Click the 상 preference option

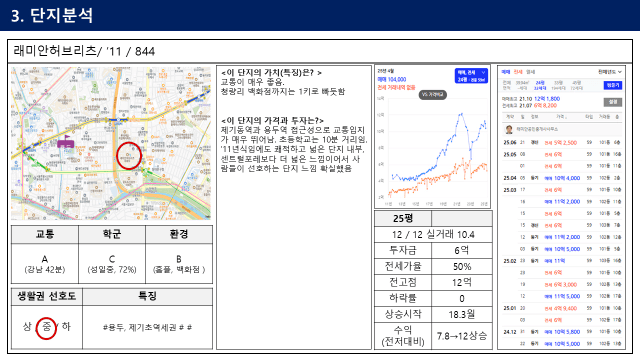click(27, 327)
